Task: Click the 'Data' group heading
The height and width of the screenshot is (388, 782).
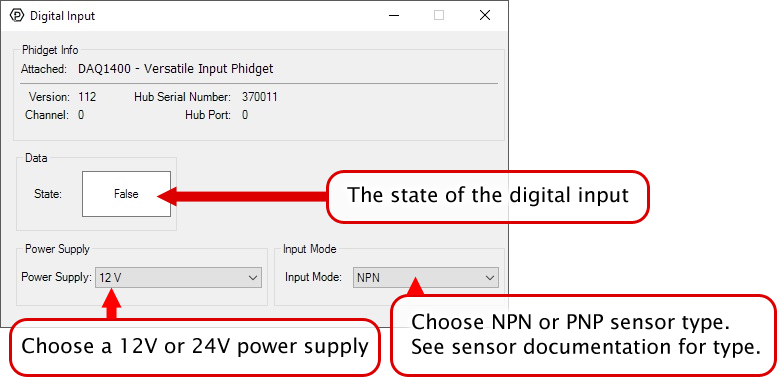Action: click(x=36, y=158)
